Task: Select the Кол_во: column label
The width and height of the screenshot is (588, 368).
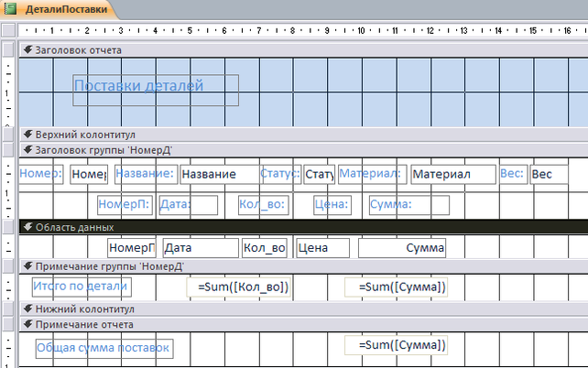Action: click(264, 205)
